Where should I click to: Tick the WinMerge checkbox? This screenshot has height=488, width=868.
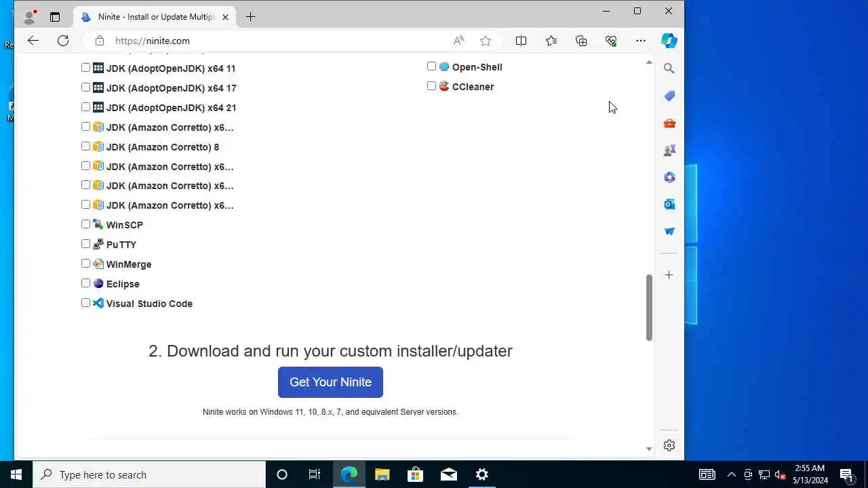coord(85,263)
